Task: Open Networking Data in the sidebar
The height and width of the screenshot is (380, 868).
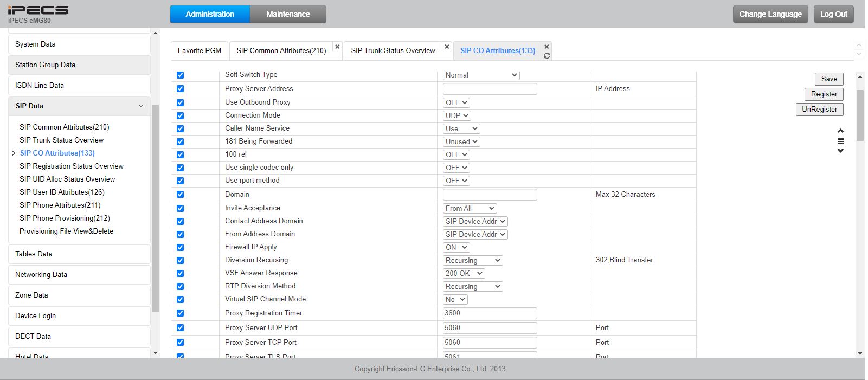Action: [79, 275]
